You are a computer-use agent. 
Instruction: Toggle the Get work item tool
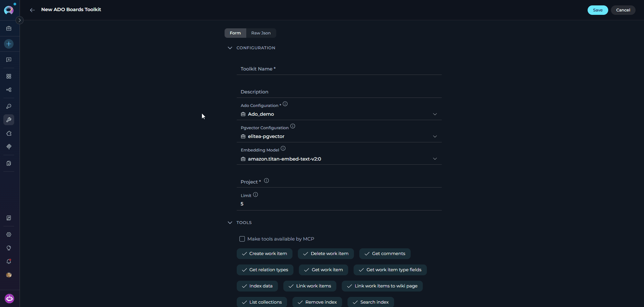tap(324, 270)
